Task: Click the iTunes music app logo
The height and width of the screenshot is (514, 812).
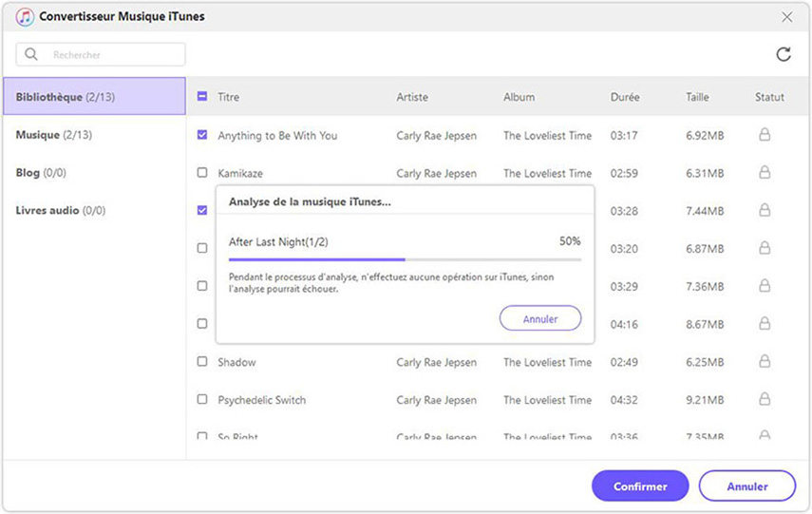Action: tap(25, 17)
